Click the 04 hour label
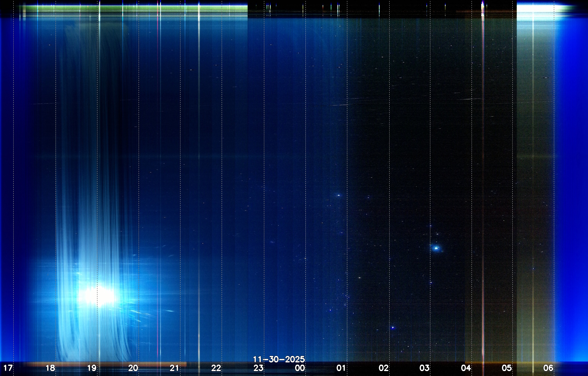 click(x=466, y=368)
